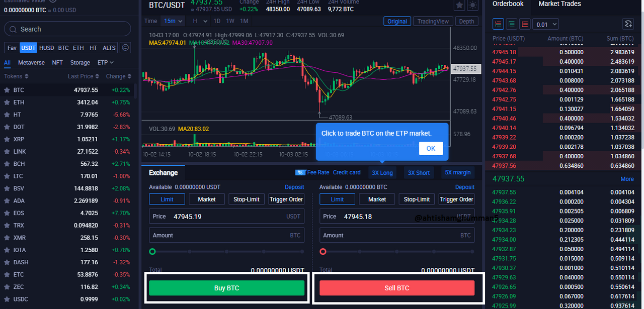The width and height of the screenshot is (644, 309).
Task: Toggle the star next to DASH
Action: click(7, 262)
